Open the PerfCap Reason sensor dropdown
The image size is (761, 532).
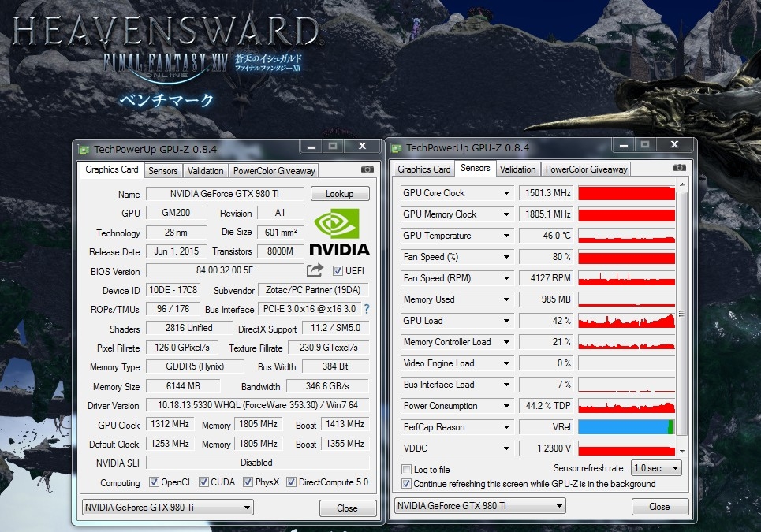coord(506,427)
